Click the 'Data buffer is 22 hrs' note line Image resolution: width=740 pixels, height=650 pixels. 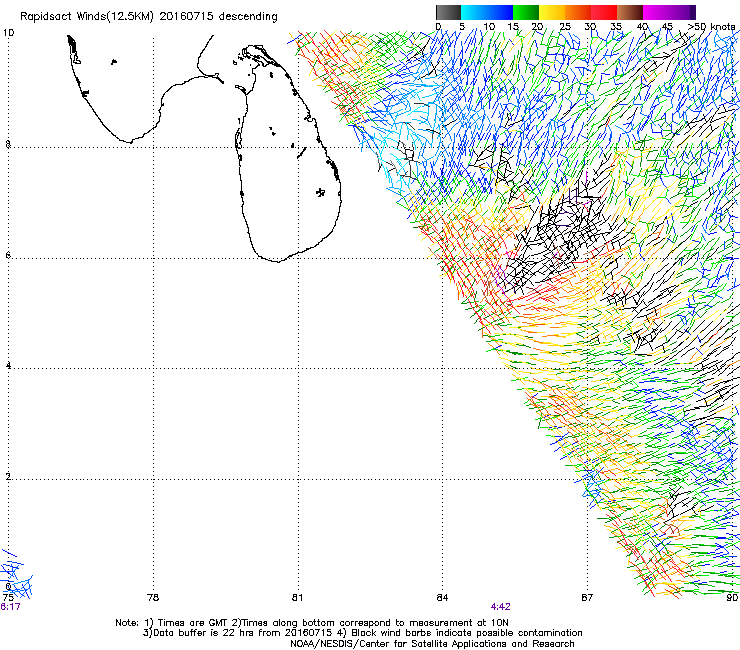point(362,633)
